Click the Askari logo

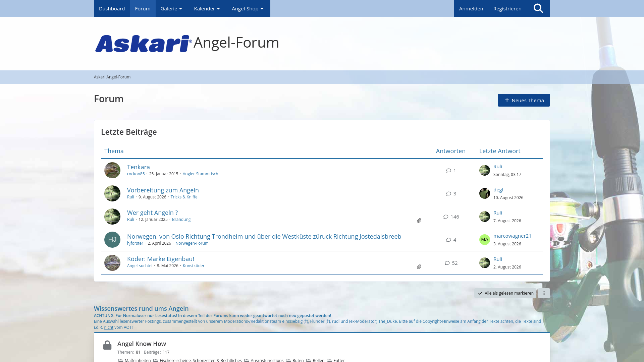click(x=144, y=44)
